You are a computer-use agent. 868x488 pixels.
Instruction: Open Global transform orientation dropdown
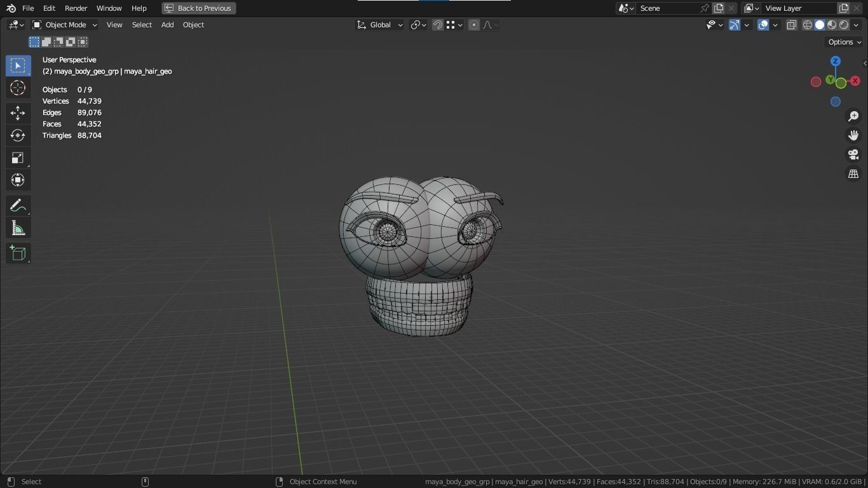click(379, 25)
